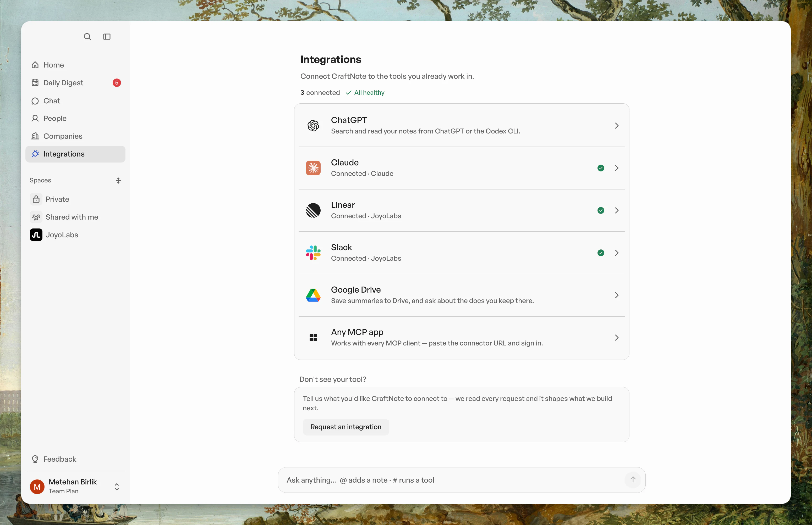Open the Shared with me space

tap(75, 217)
